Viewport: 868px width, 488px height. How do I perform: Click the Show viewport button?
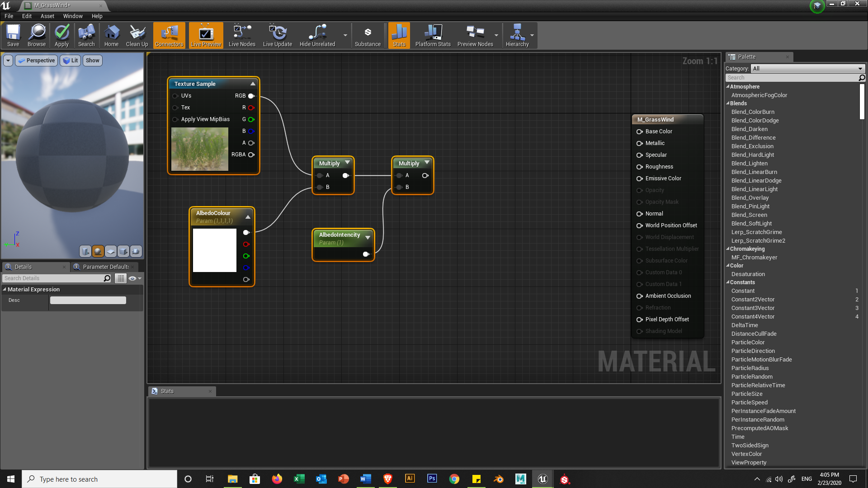[92, 61]
